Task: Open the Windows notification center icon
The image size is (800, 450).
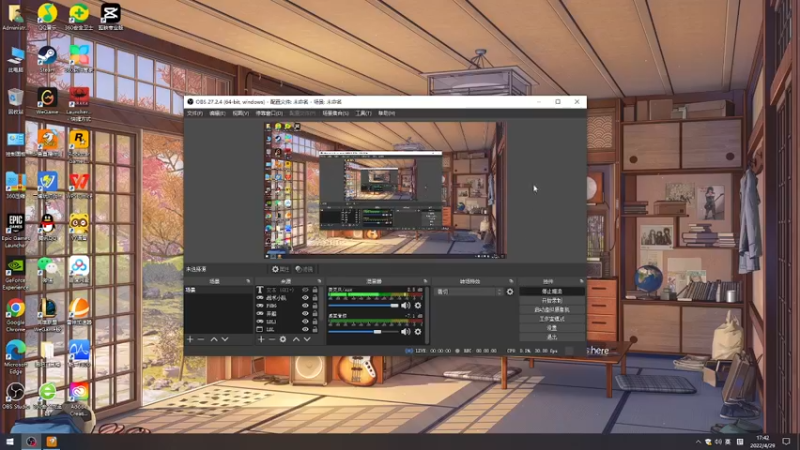Action: 786,441
